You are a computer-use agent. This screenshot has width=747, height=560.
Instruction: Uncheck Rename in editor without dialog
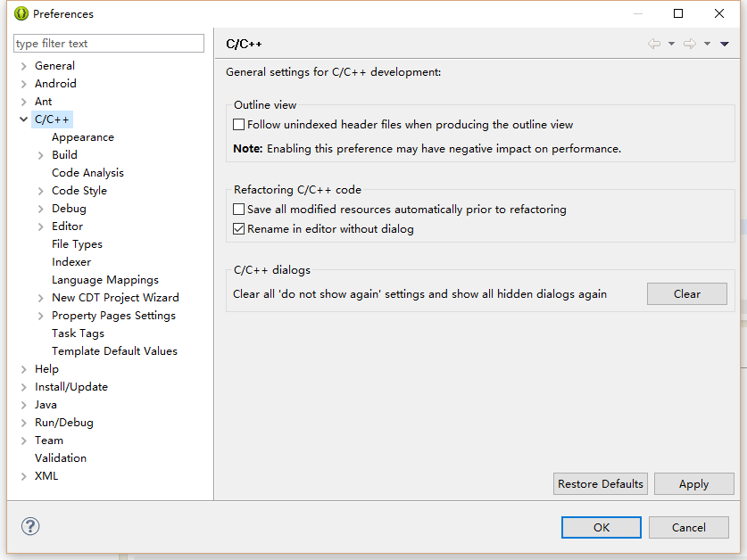(239, 229)
